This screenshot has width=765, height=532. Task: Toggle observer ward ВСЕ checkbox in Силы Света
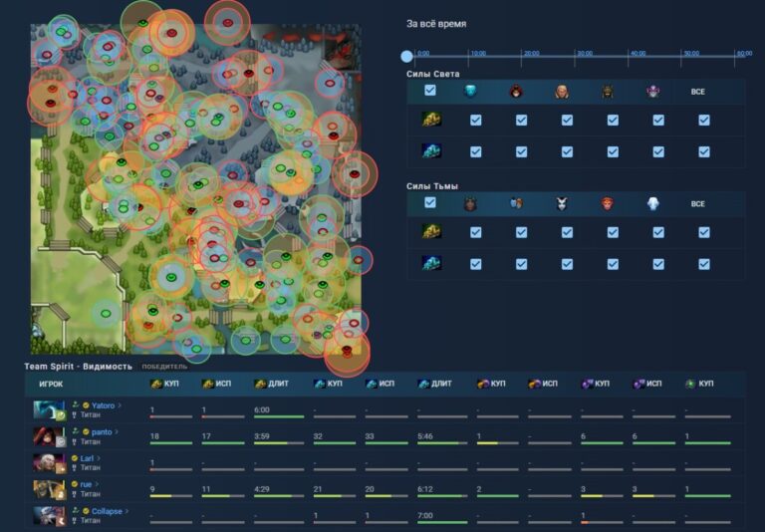click(704, 121)
